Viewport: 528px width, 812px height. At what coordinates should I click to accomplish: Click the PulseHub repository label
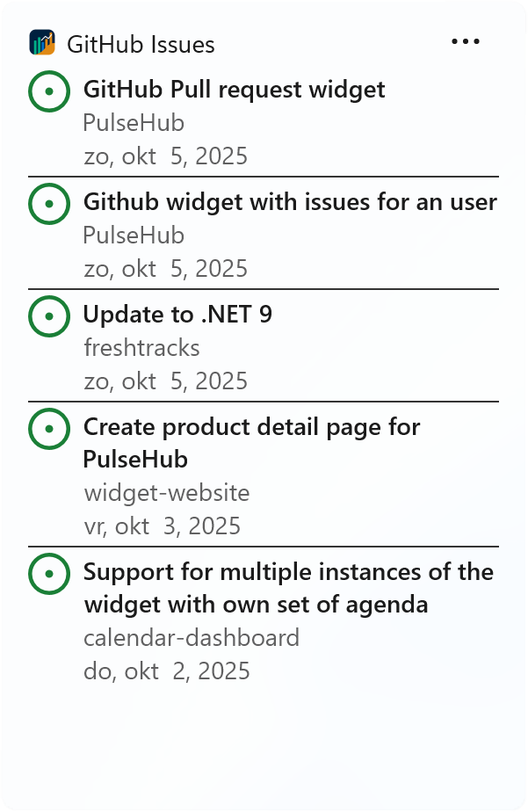click(132, 123)
